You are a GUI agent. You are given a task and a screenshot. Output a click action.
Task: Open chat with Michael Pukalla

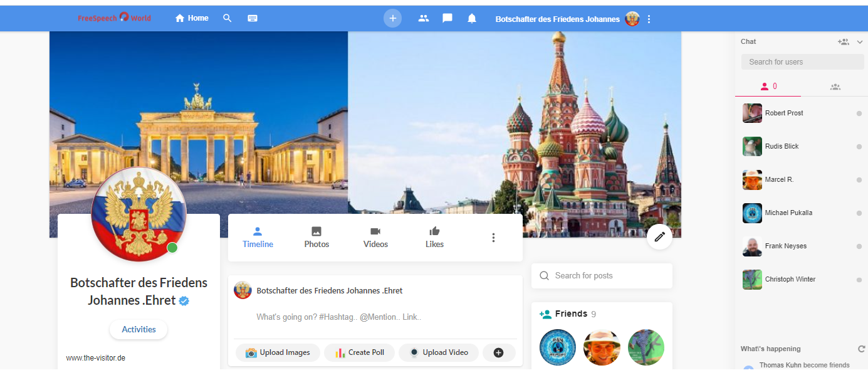[788, 213]
